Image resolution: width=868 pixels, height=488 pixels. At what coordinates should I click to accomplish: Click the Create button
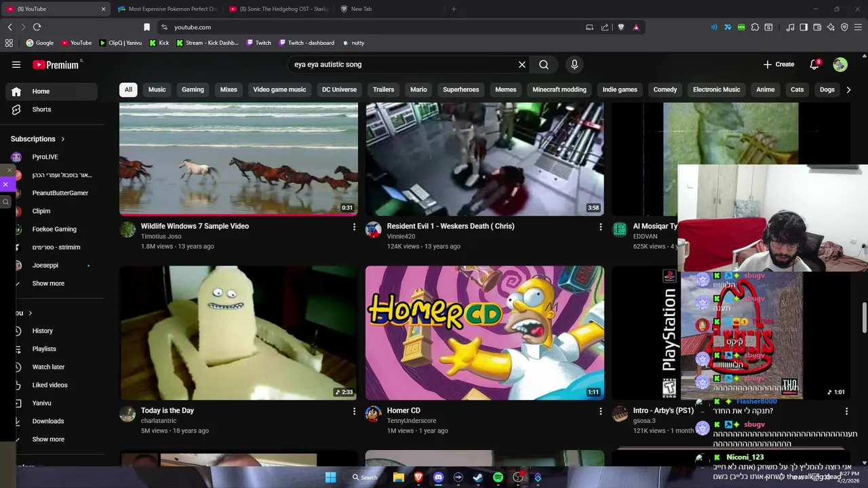pyautogui.click(x=778, y=64)
